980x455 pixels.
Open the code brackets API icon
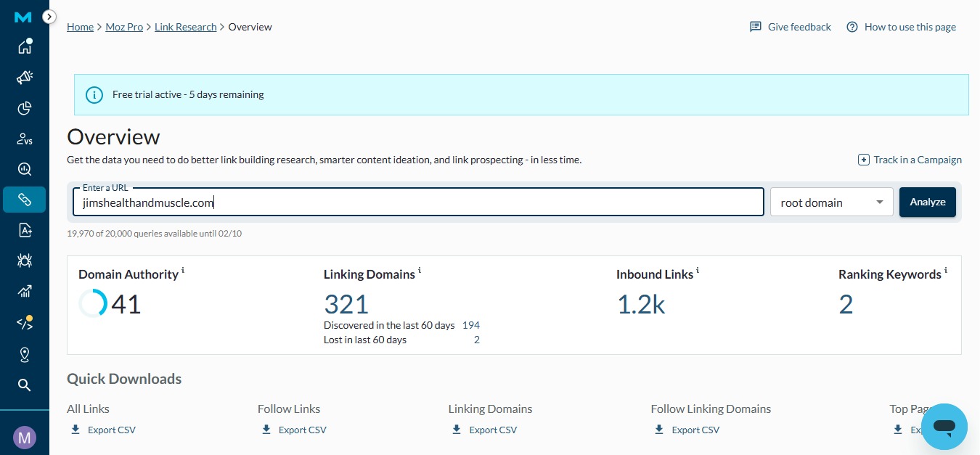tap(25, 324)
